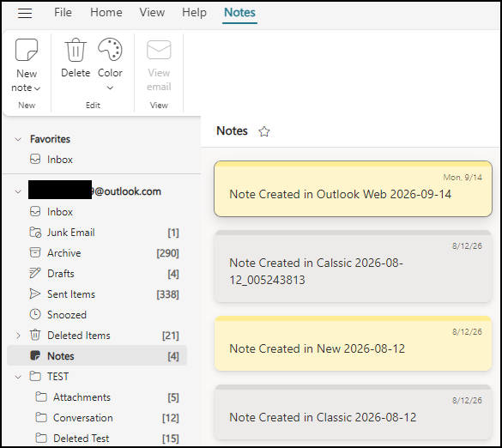502x448 pixels.
Task: Expand the Deleted Items folder
Action: (18, 336)
